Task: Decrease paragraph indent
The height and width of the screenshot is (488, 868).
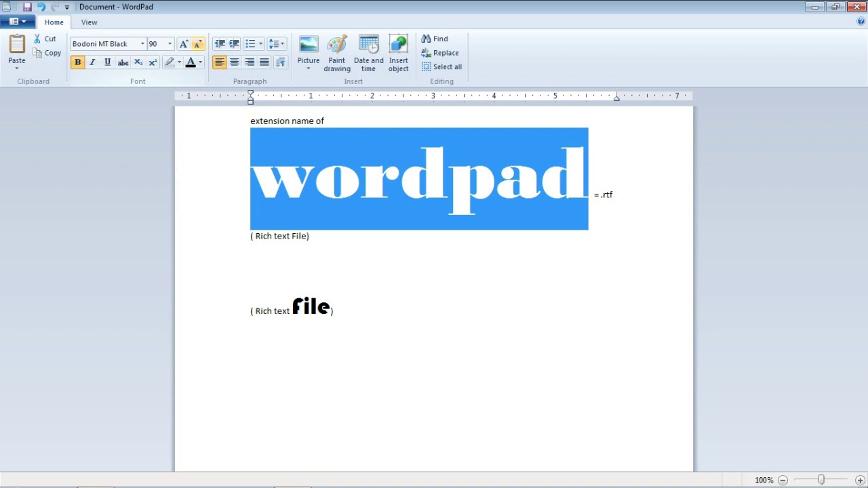Action: point(220,44)
